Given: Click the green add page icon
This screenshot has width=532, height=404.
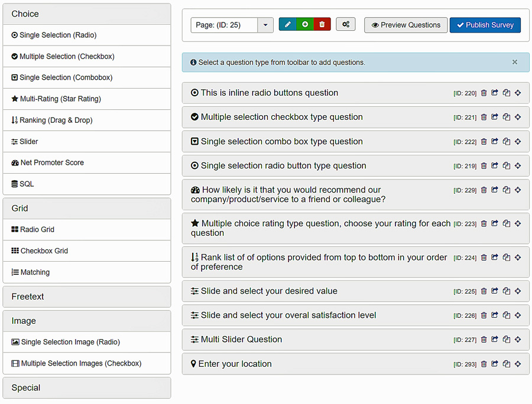Looking at the screenshot, I should point(304,24).
